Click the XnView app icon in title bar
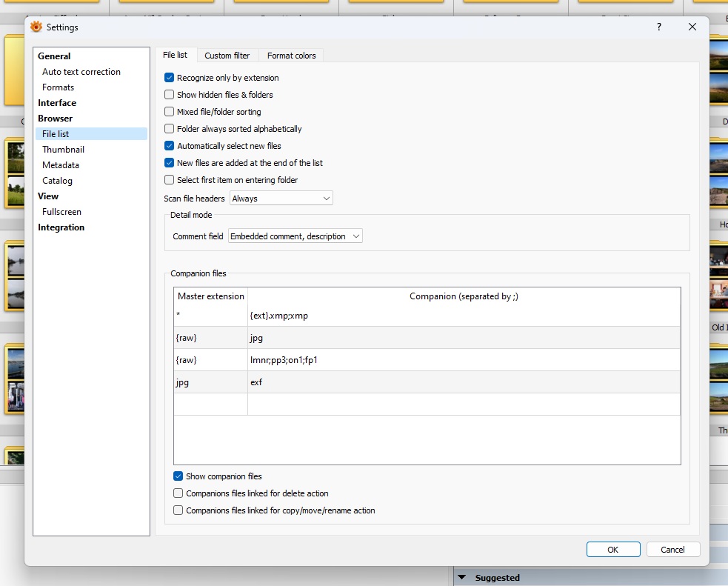Image resolution: width=728 pixels, height=586 pixels. pos(36,27)
